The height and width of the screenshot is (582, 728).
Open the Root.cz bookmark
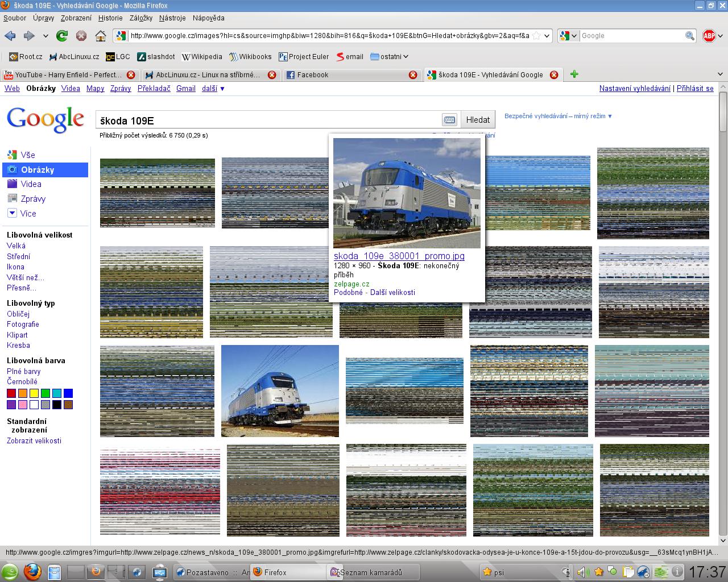tap(26, 56)
